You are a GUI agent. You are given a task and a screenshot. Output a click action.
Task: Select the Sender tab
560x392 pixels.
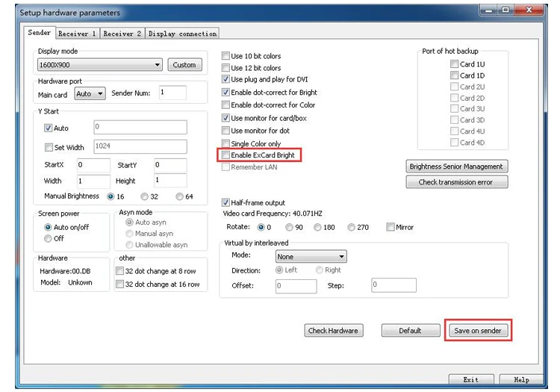40,33
